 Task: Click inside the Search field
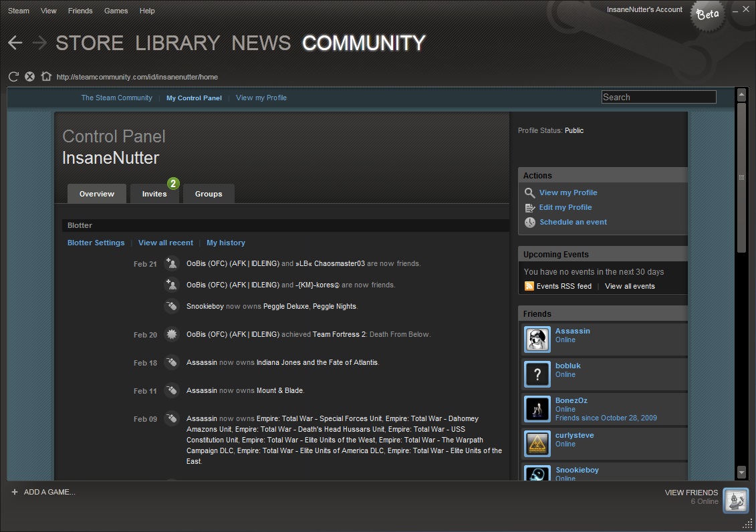point(659,97)
